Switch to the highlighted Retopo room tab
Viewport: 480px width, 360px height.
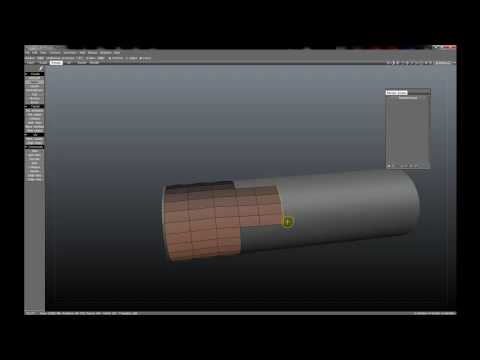point(56,63)
